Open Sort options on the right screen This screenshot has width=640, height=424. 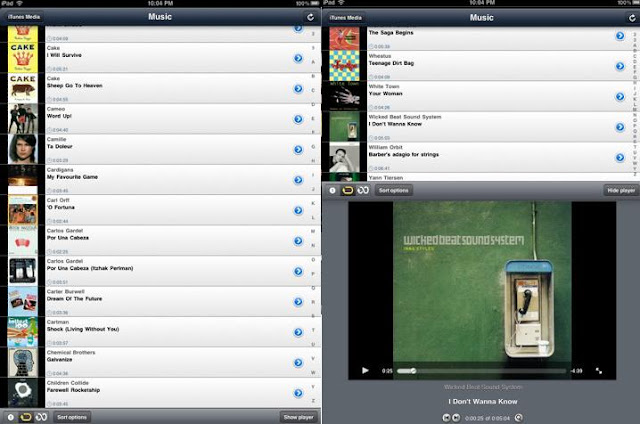tap(393, 191)
